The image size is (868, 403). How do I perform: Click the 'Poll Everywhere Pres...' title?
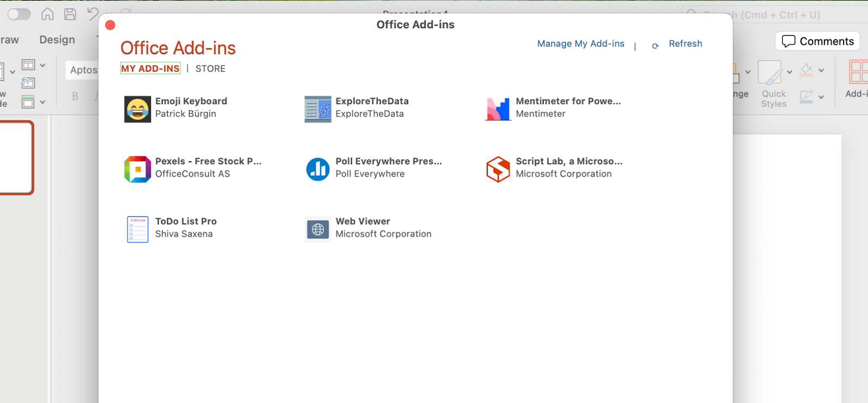[x=388, y=161]
